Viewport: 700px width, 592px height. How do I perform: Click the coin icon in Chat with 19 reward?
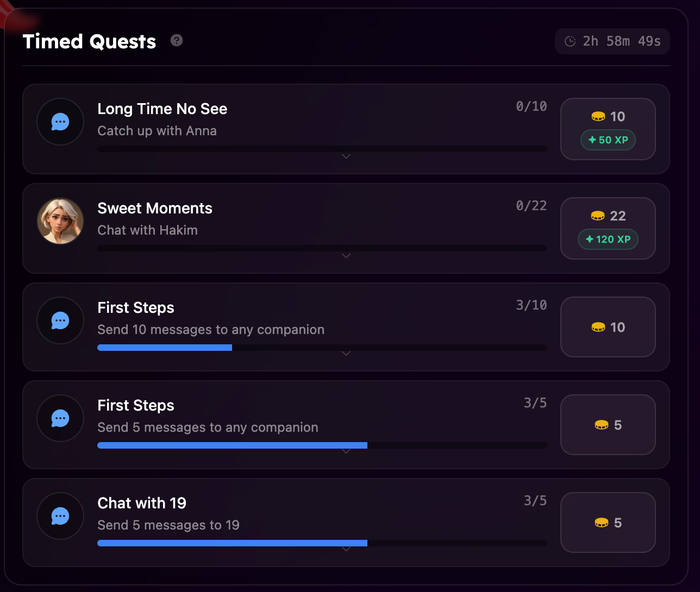602,523
